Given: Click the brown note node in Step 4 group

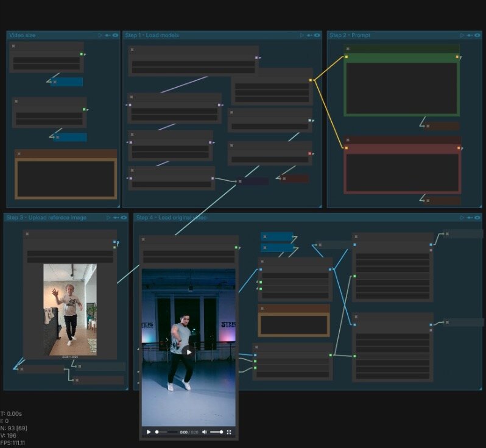Looking at the screenshot, I should coord(294,321).
